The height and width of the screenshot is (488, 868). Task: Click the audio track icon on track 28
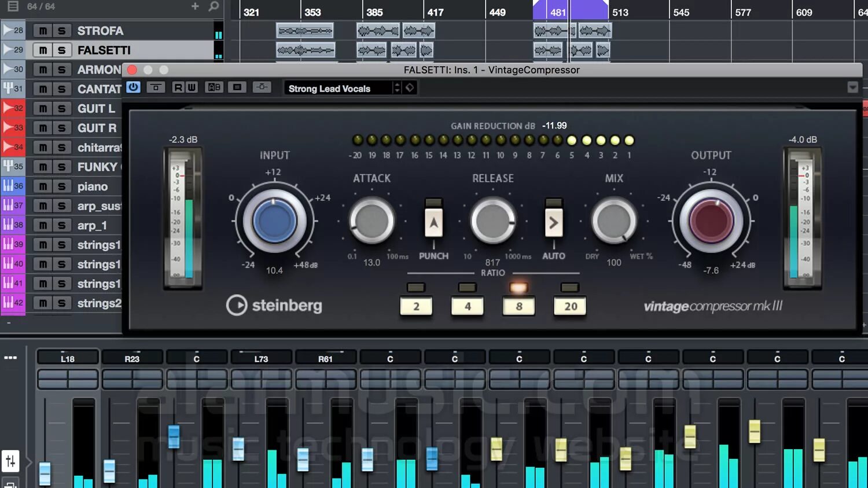point(8,30)
